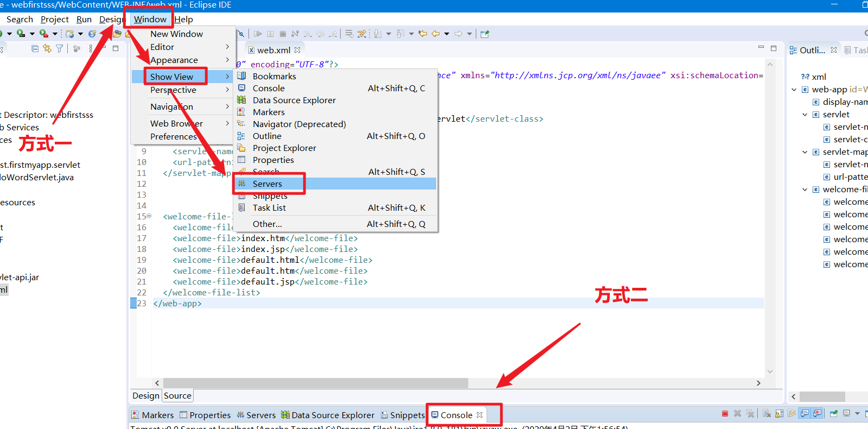Click the editor horizontal scrollbar thumb
Viewport: 868px width, 429px height.
[316, 383]
